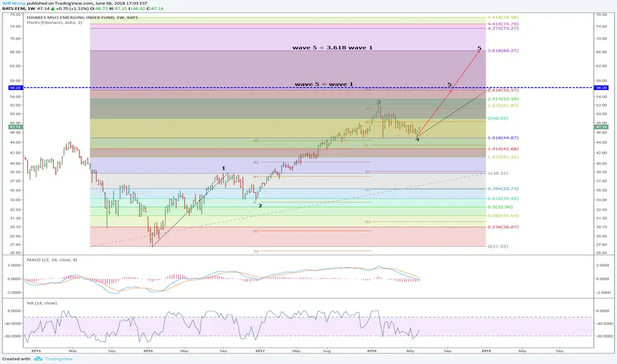Click the 2.618(55.57) Fibonacci level label

pyautogui.click(x=503, y=91)
